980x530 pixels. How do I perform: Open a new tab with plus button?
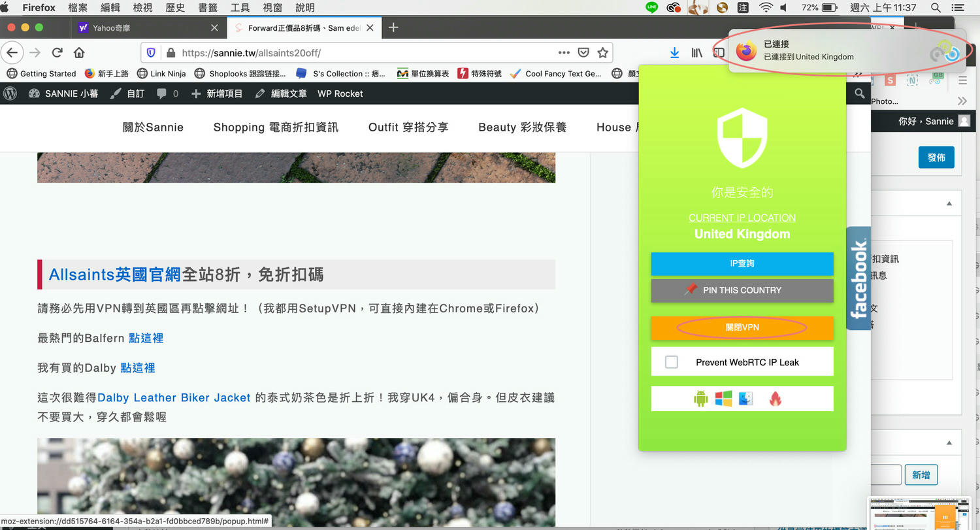coord(393,27)
